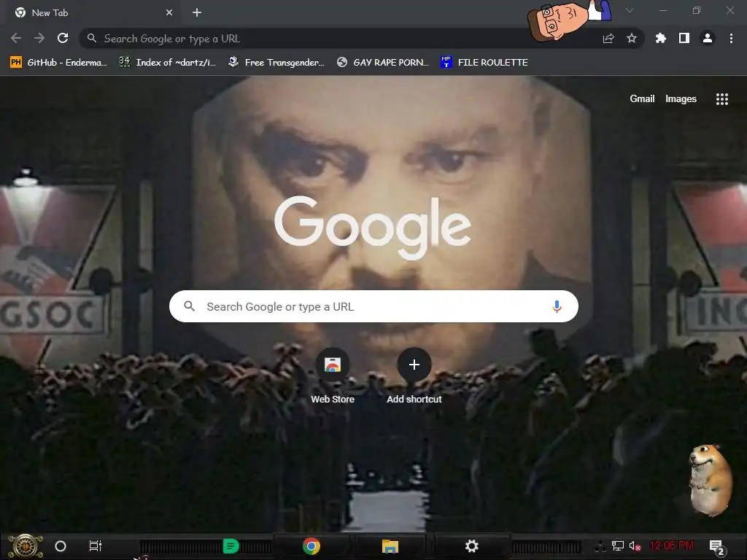Open Gmail link
Viewport: 747px width, 560px height.
pos(642,98)
